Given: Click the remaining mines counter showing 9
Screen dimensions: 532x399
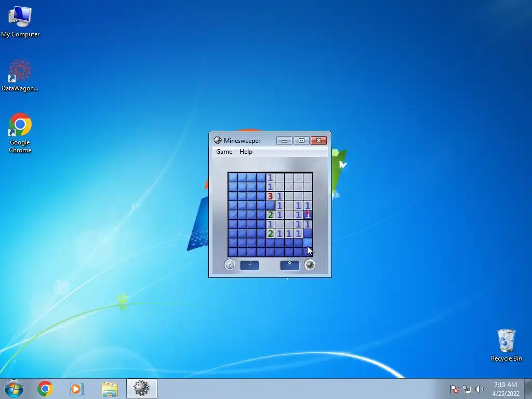Looking at the screenshot, I should click(x=290, y=265).
